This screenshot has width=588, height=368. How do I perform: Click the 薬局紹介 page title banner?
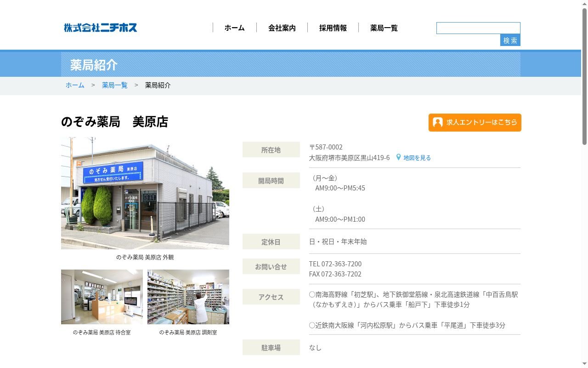pos(291,64)
